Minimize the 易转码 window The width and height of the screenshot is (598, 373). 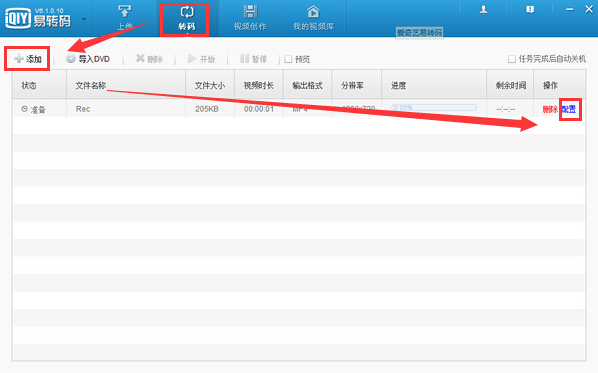coord(570,9)
